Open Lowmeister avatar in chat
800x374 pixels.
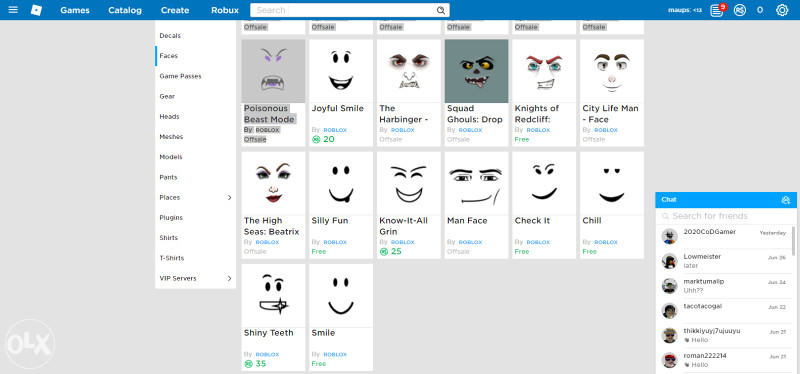pyautogui.click(x=669, y=261)
